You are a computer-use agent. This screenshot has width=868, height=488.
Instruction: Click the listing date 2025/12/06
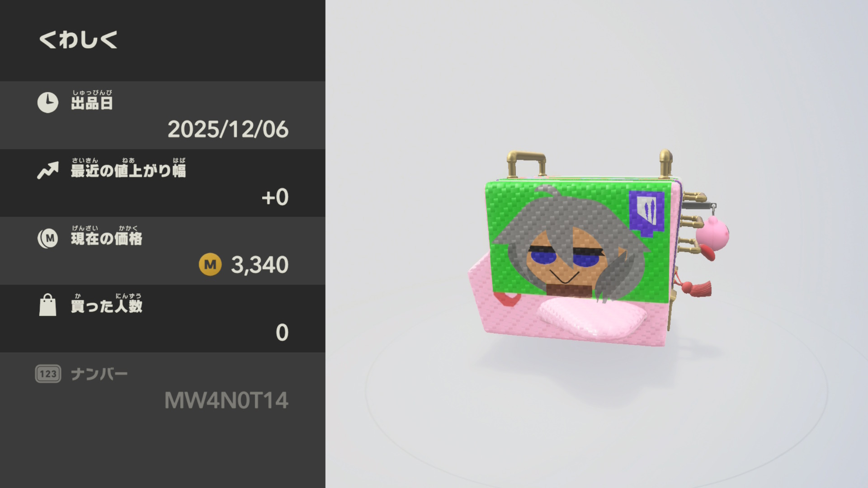coord(228,129)
